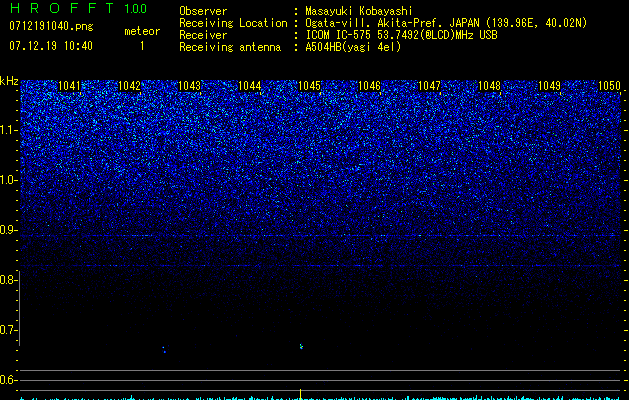Click time marker 1044

coord(250,86)
